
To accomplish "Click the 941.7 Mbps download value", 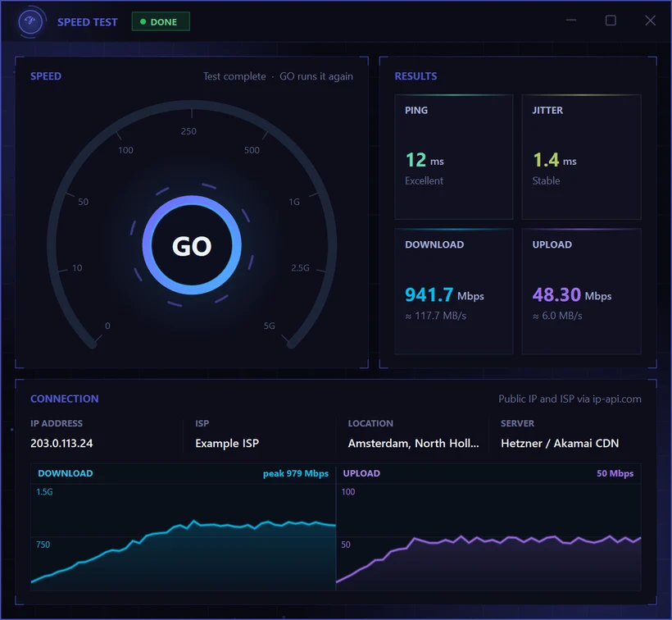I will coord(444,295).
